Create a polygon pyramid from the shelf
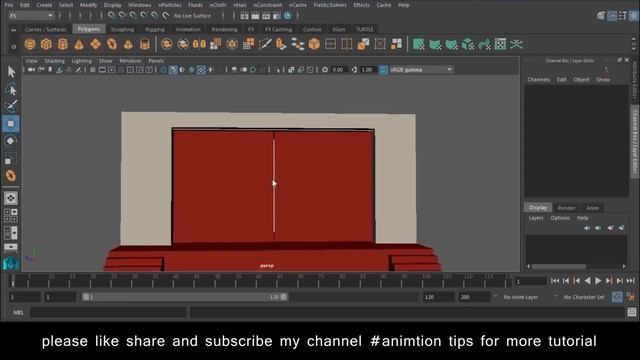 point(128,44)
